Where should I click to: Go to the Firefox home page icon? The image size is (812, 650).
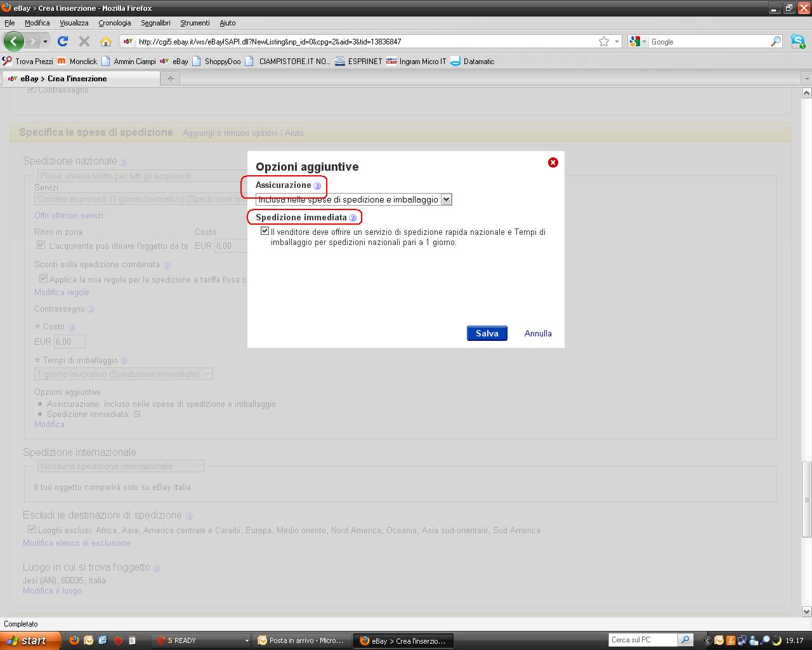point(106,41)
